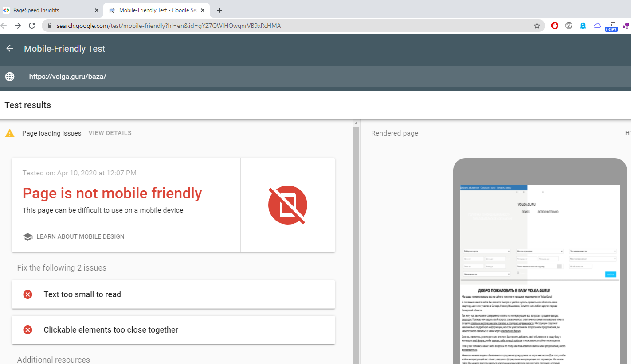
Task: Open the blue ghost extension icon
Action: [583, 26]
